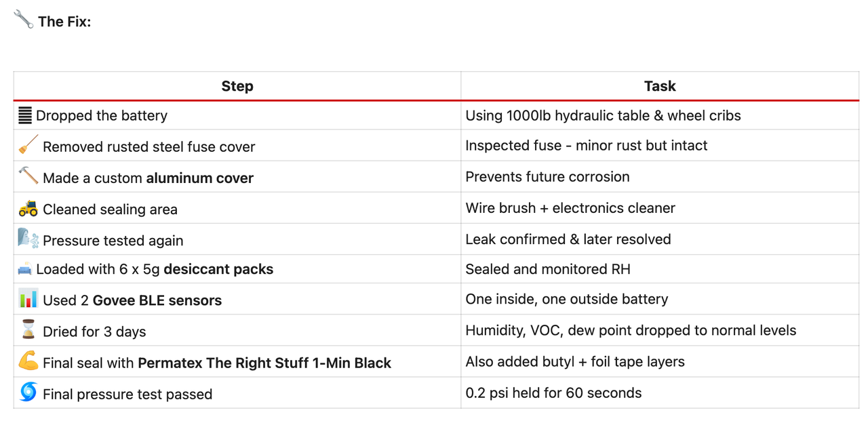Click the cyclone icon beside Final pressure test
This screenshot has height=421, width=868.
pos(28,393)
